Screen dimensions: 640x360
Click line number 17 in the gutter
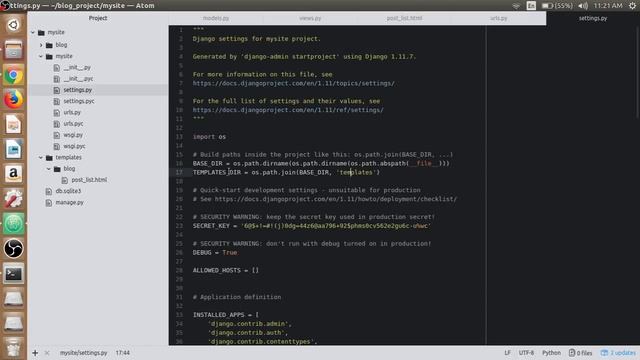(x=179, y=172)
